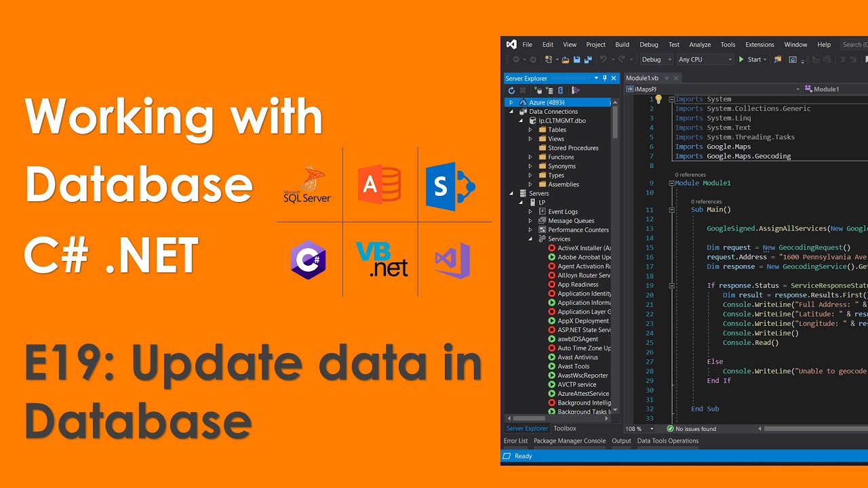Open the Any CPU platform dropdown
Screen dimensions: 868x488
click(705, 60)
